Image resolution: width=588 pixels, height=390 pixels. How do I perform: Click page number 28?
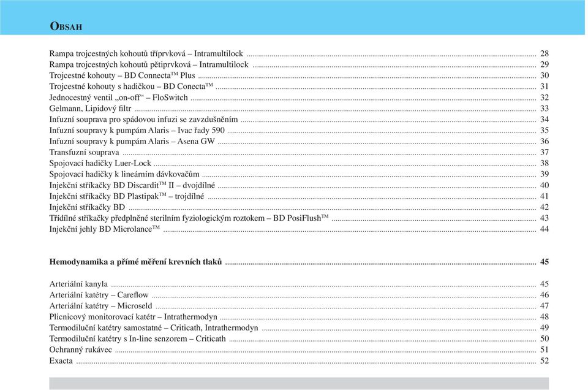[x=544, y=54]
